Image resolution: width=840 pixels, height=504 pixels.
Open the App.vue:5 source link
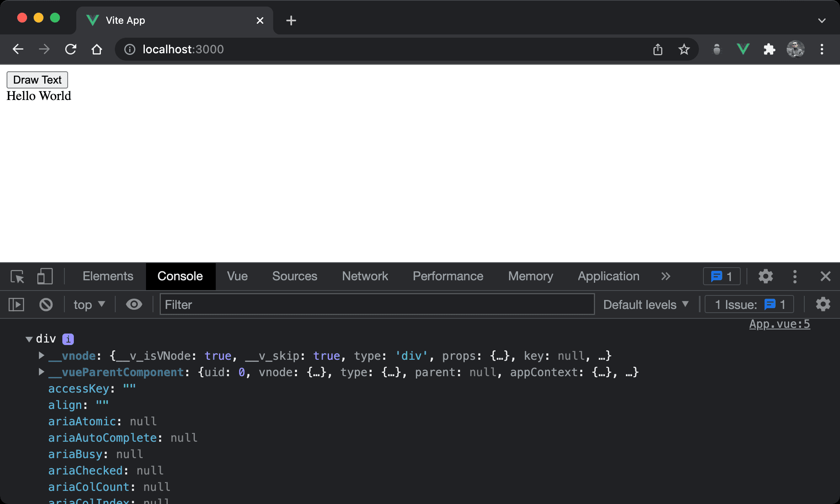click(779, 324)
